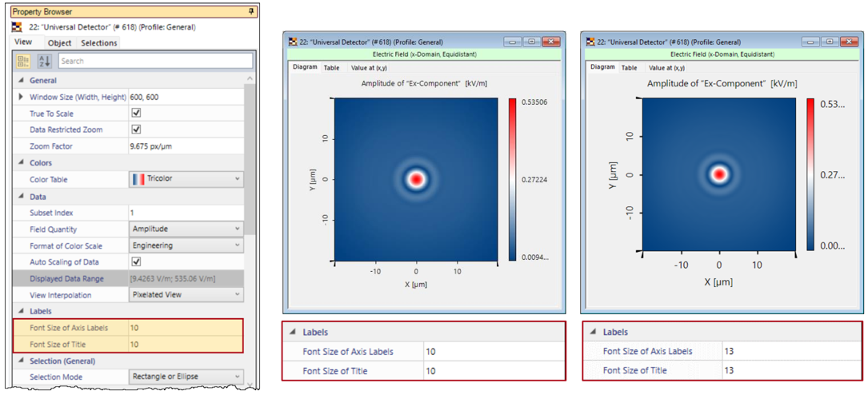This screenshot has height=395, width=868.
Task: Collapse the Labels section in Property Browser
Action: (21, 311)
